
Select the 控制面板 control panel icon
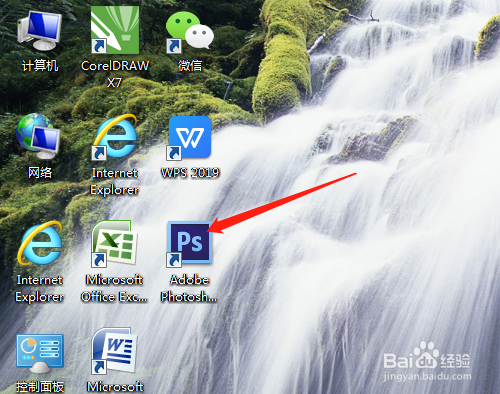coord(39,354)
